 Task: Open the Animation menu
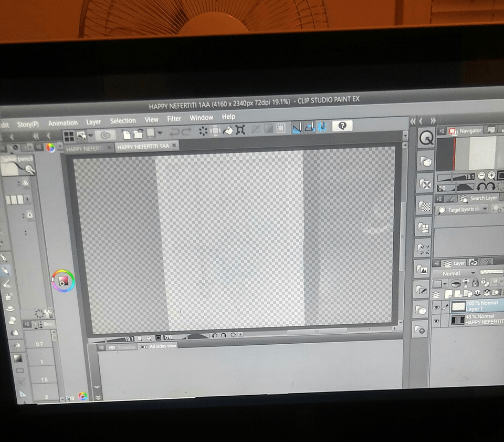pyautogui.click(x=63, y=123)
